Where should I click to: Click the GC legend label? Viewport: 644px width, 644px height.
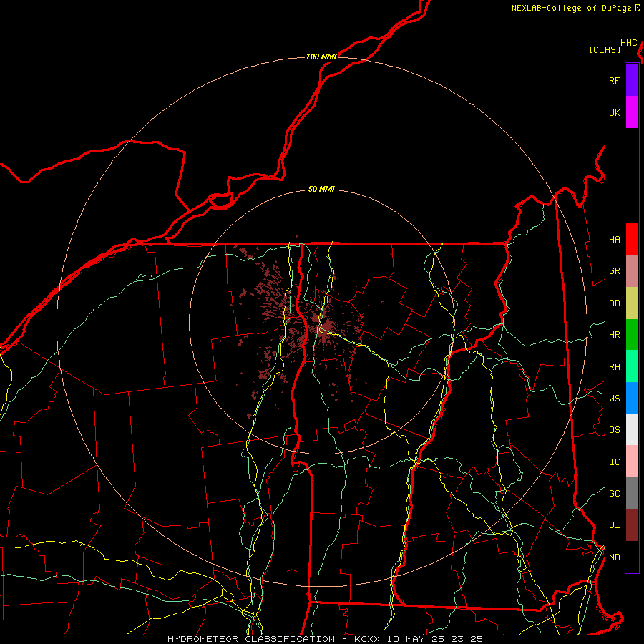pyautogui.click(x=614, y=494)
